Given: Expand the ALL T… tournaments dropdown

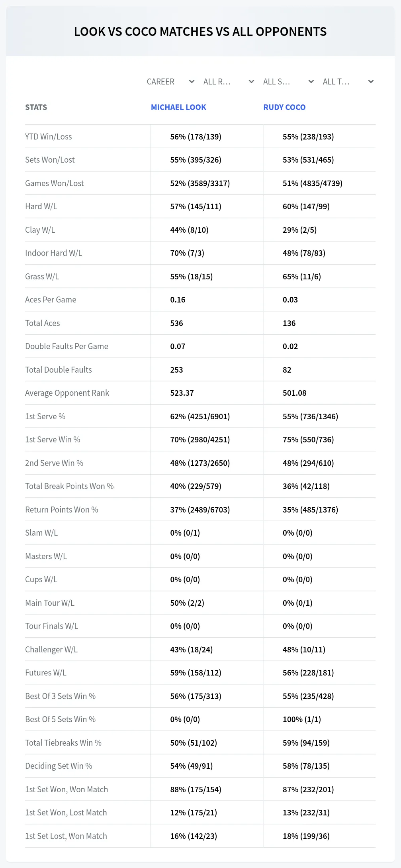Looking at the screenshot, I should [x=348, y=82].
